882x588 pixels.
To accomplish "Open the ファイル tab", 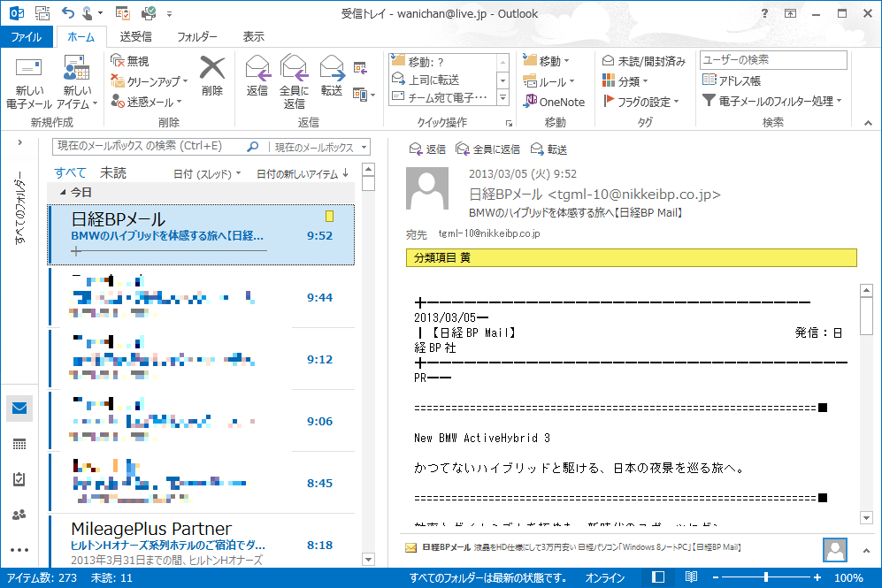I will (27, 36).
